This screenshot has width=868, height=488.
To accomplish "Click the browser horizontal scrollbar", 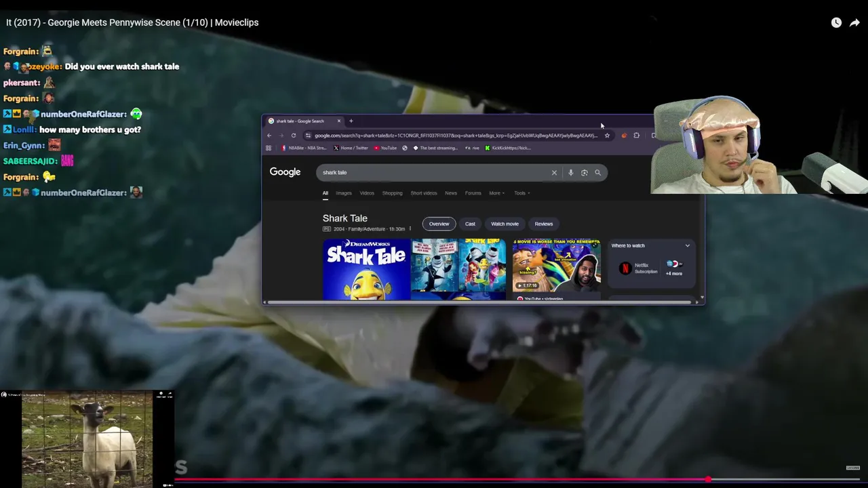I will (x=480, y=302).
